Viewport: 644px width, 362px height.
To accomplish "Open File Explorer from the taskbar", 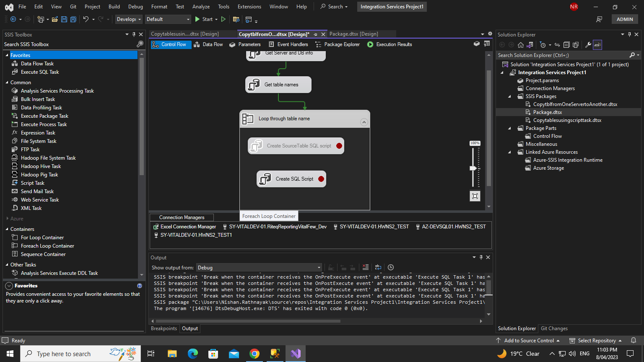I will click(172, 354).
